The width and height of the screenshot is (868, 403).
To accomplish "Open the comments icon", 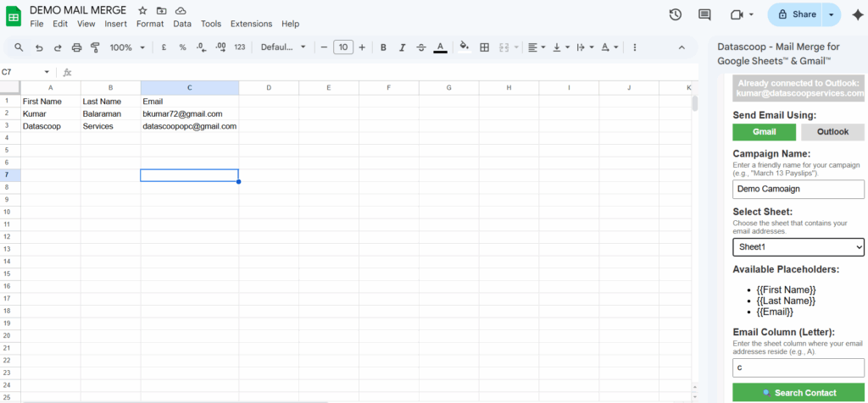I will 704,14.
